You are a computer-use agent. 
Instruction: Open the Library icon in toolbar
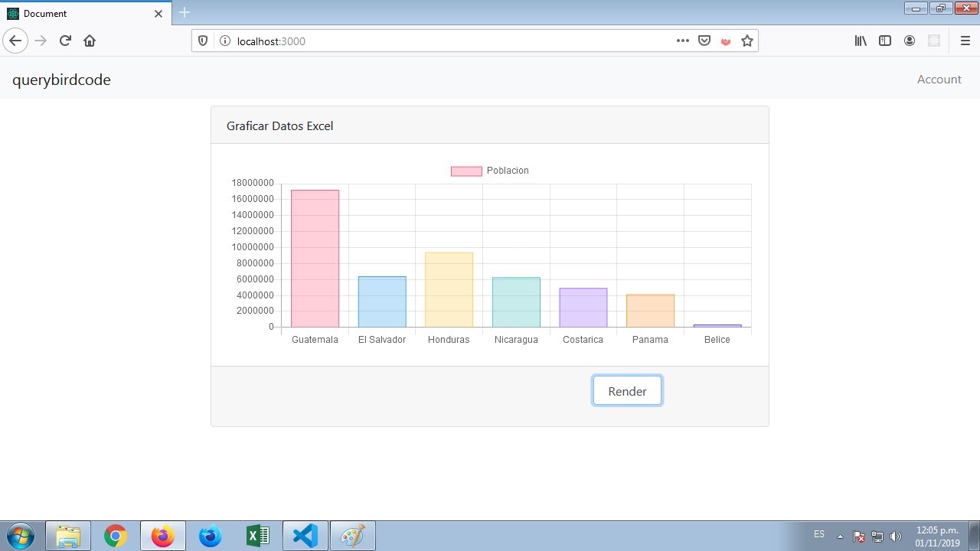click(861, 41)
